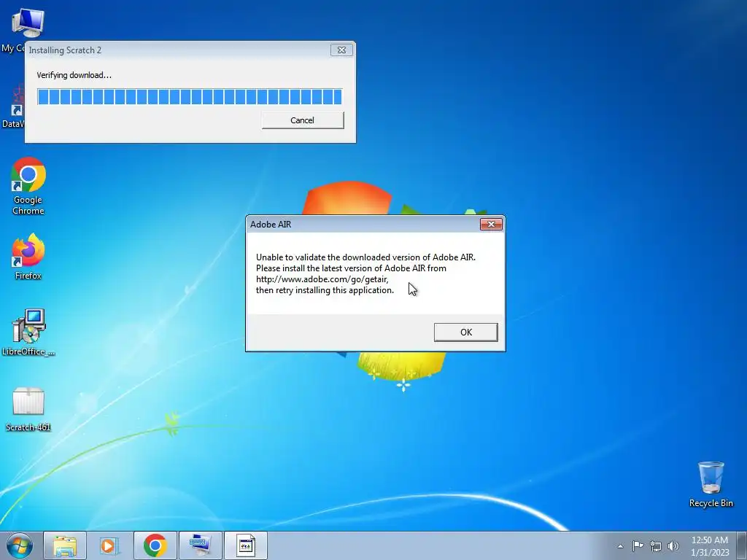Click the Installing Scratch 2 title bar

coord(177,50)
